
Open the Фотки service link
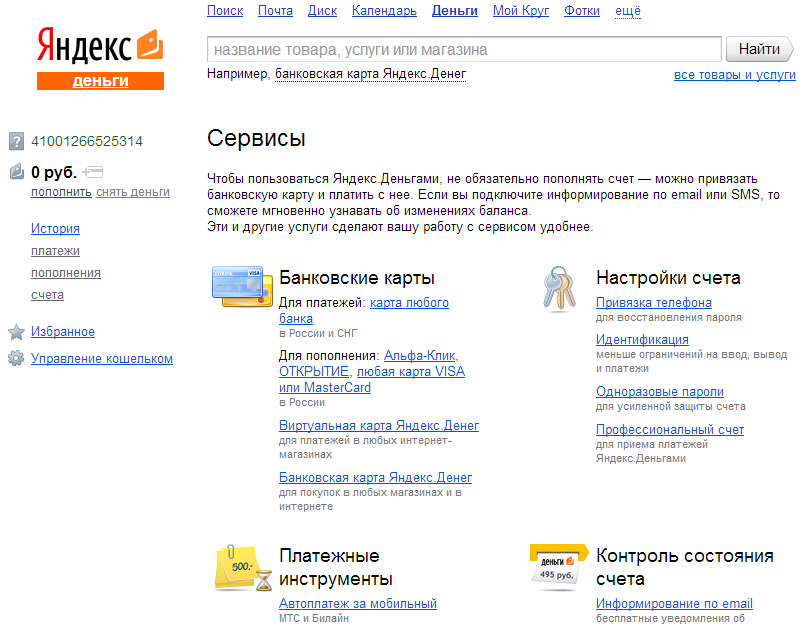pyautogui.click(x=582, y=11)
